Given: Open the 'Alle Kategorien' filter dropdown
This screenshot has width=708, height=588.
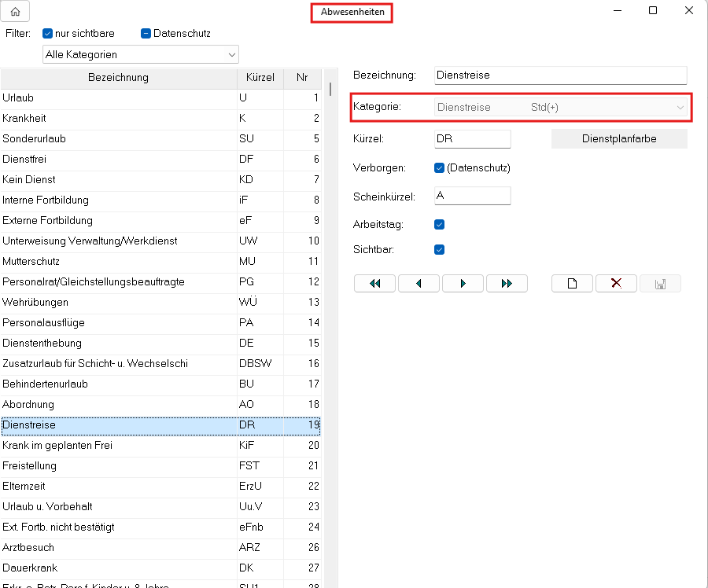Looking at the screenshot, I should (x=141, y=54).
